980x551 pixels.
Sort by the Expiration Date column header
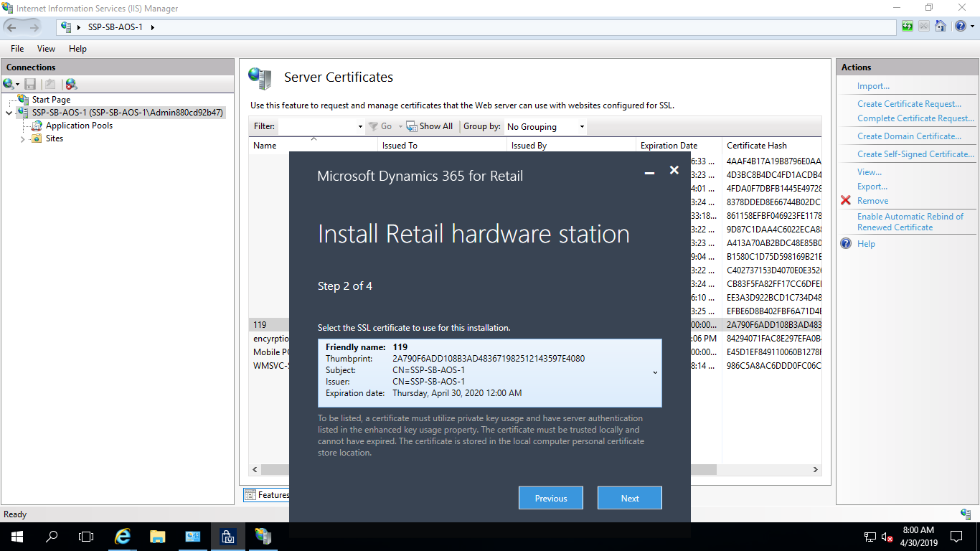point(679,145)
